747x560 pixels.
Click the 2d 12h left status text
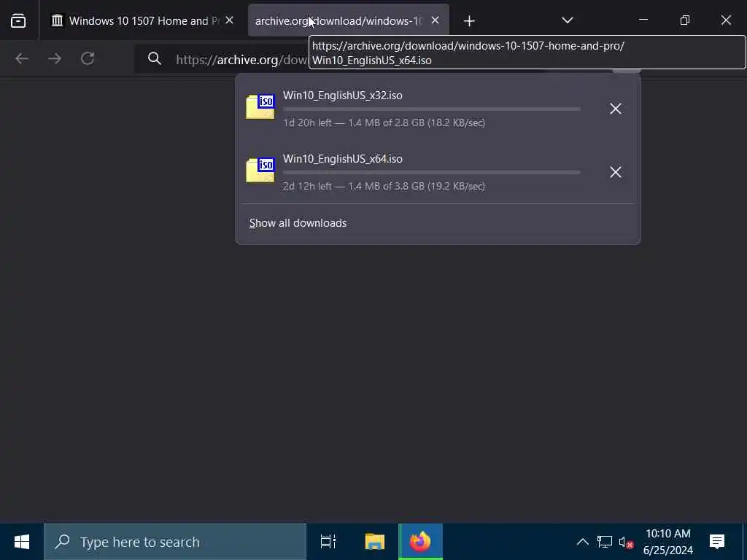coord(384,186)
